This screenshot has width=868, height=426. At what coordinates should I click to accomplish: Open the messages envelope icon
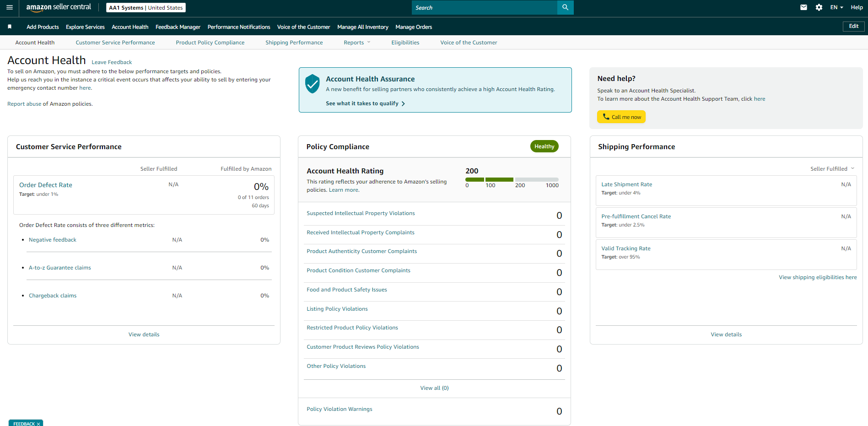click(x=803, y=7)
